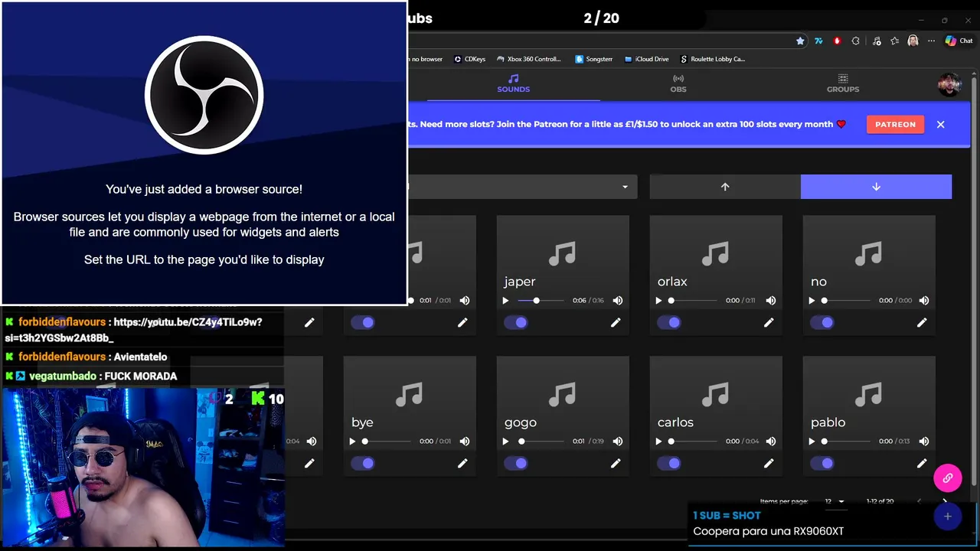Mute the pablo sound volume icon
Screen dimensions: 980x551
pos(924,442)
